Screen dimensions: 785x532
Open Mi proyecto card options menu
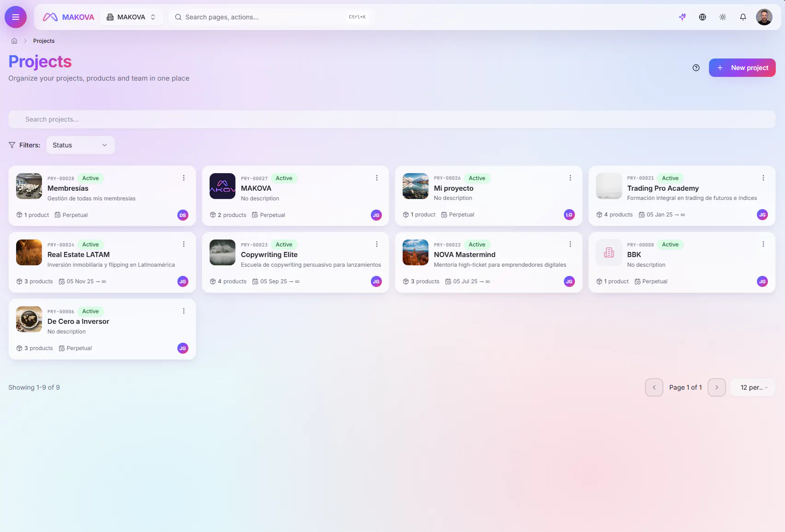(570, 178)
